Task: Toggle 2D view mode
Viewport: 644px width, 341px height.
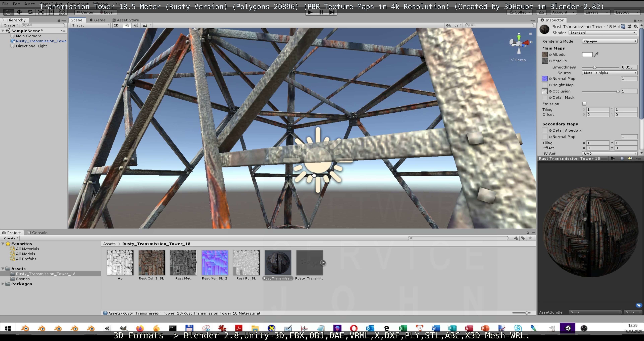Action: point(116,25)
